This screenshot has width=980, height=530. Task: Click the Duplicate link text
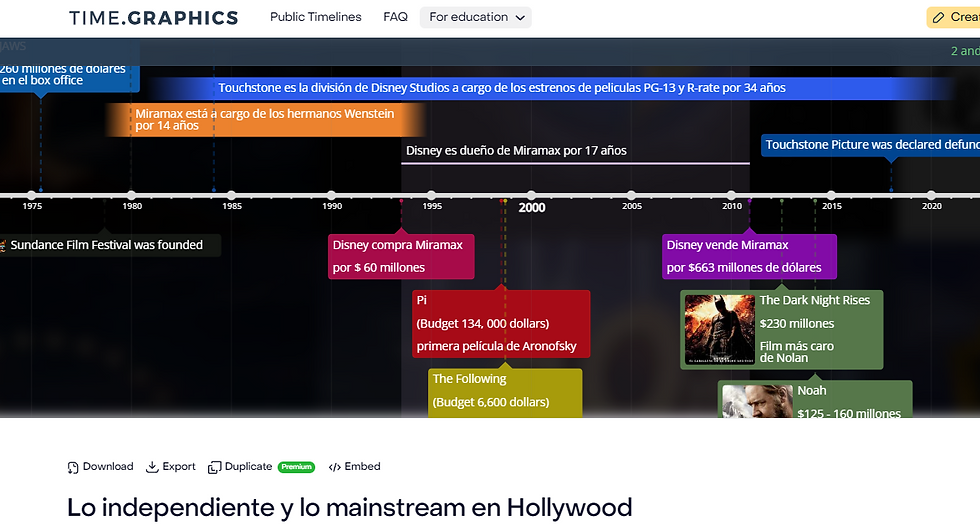[248, 466]
